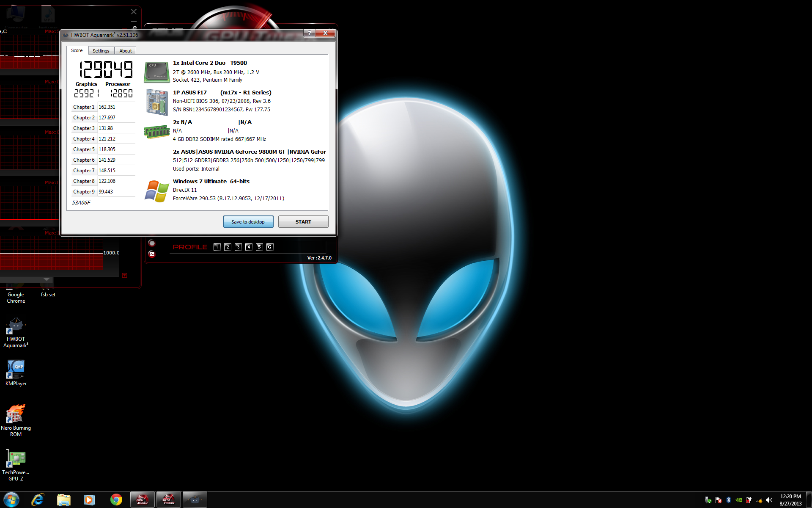Click Ver :2.4.7.0 in GPU Tweak
The width and height of the screenshot is (812, 508).
click(319, 258)
